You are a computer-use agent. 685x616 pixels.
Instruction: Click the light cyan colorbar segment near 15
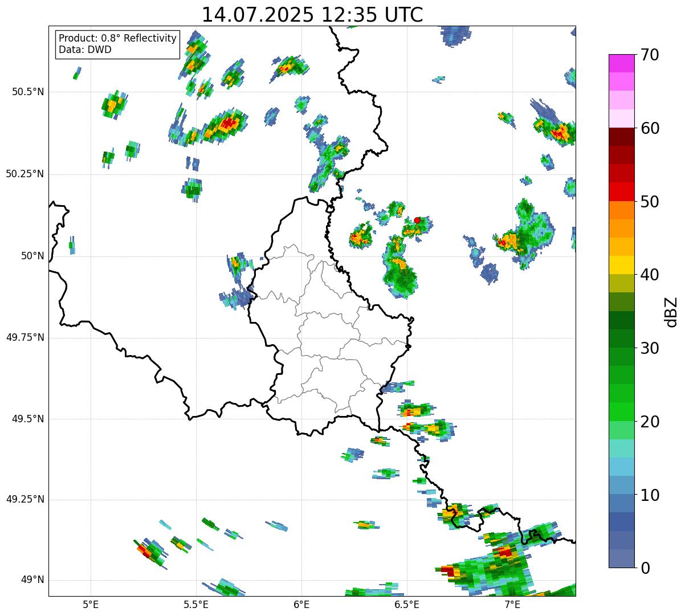(621, 448)
